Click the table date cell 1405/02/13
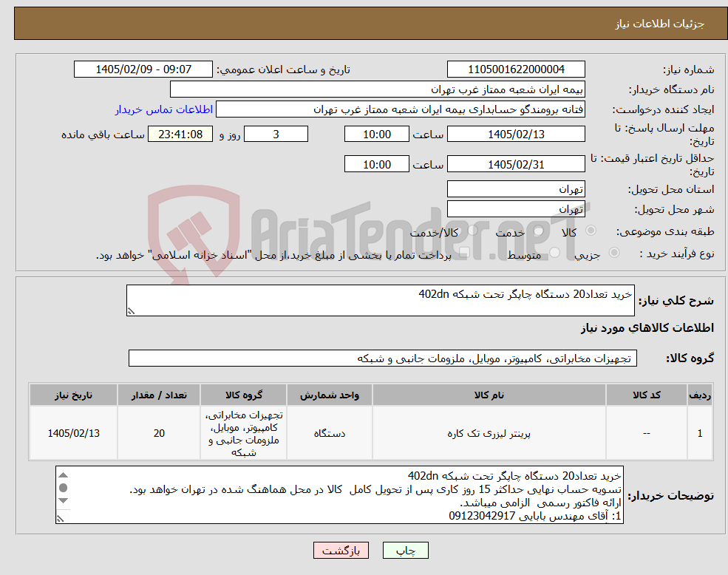This screenshot has height=575, width=728. pyautogui.click(x=73, y=433)
